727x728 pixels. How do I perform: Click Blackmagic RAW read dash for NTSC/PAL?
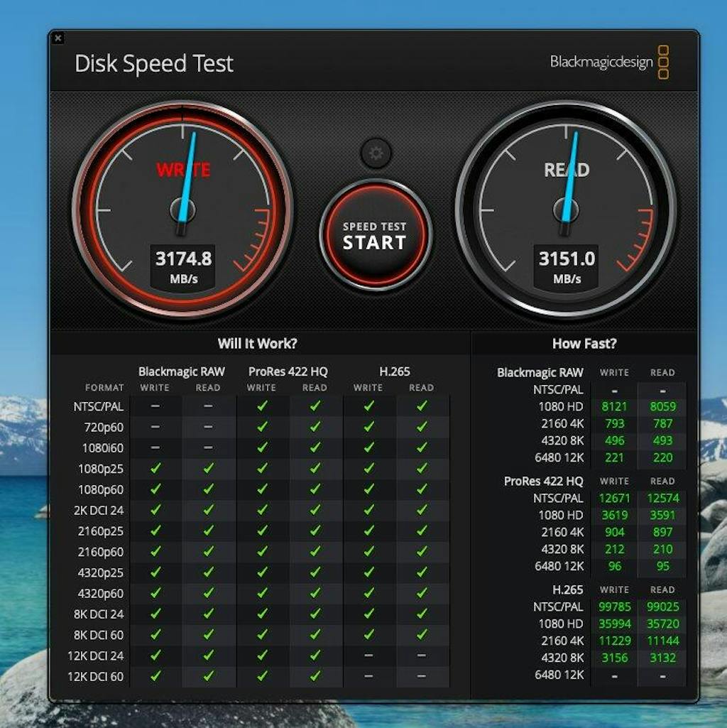pyautogui.click(x=208, y=406)
